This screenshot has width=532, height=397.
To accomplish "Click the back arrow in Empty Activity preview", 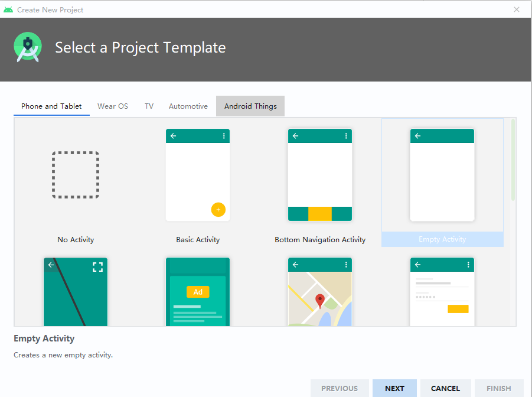I will click(417, 136).
